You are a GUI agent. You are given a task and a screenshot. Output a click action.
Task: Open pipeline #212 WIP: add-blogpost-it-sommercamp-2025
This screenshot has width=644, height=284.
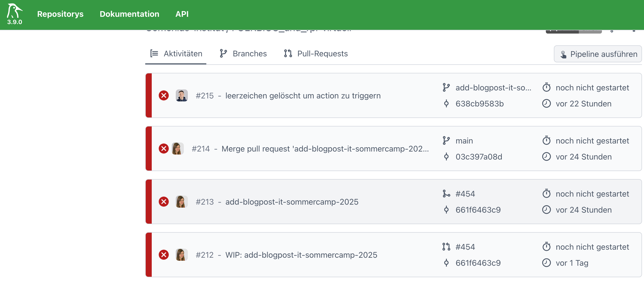click(x=301, y=255)
